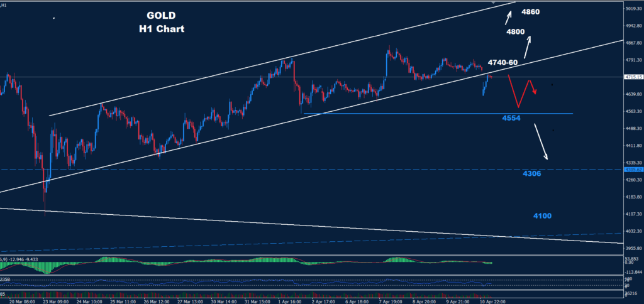
Task: Click the red zigzag projection arrow
Action: tap(522, 91)
